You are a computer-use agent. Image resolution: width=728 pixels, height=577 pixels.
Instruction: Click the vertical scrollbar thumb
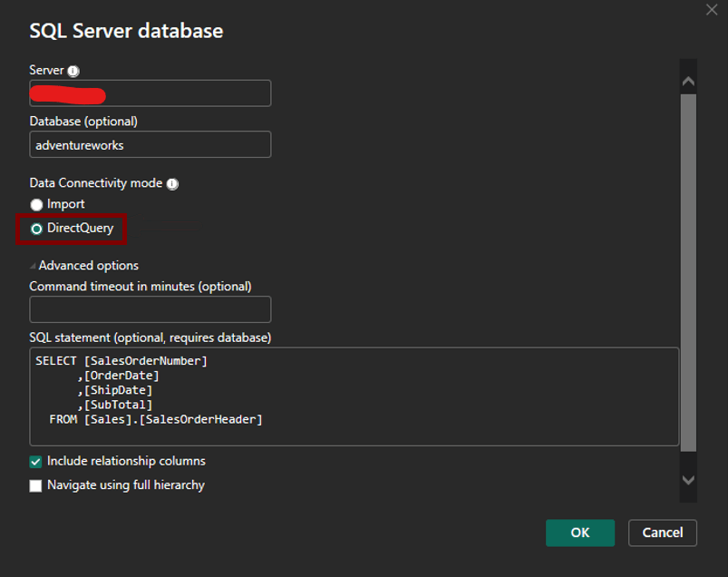[688, 272]
